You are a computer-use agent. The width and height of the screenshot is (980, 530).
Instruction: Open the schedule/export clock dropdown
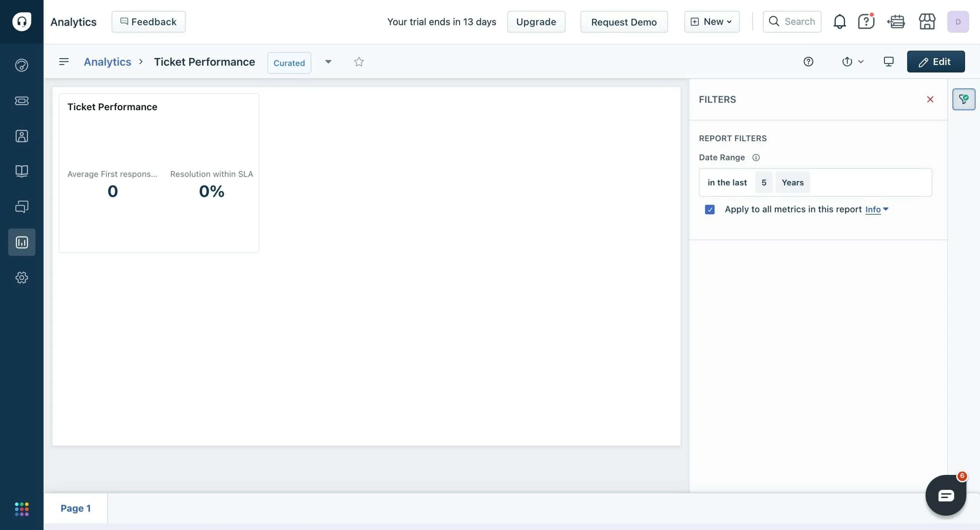click(x=853, y=62)
